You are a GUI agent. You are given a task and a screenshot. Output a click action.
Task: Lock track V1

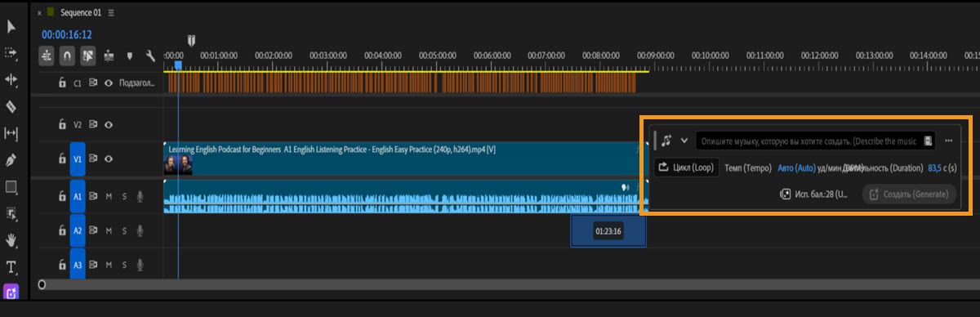(61, 159)
